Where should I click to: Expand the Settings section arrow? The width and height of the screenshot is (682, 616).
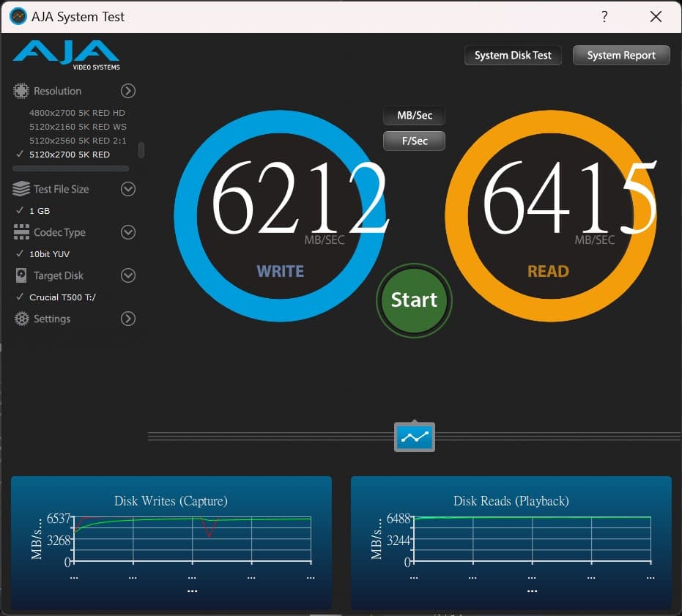pos(128,319)
